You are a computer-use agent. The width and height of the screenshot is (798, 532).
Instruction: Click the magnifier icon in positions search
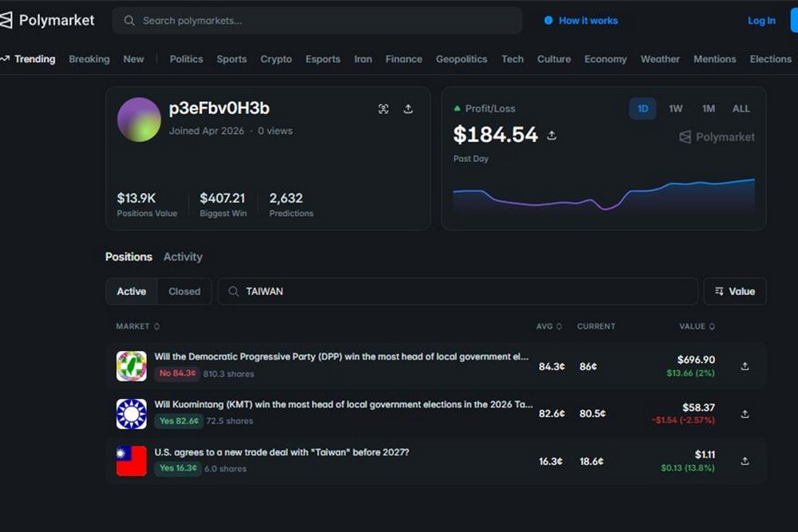click(233, 291)
